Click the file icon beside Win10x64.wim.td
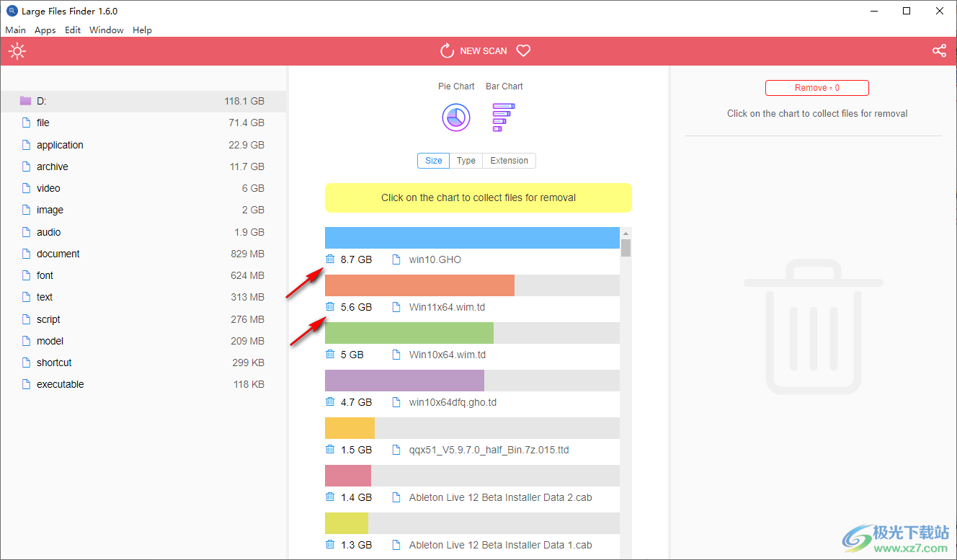This screenshot has width=957, height=560. (x=396, y=355)
